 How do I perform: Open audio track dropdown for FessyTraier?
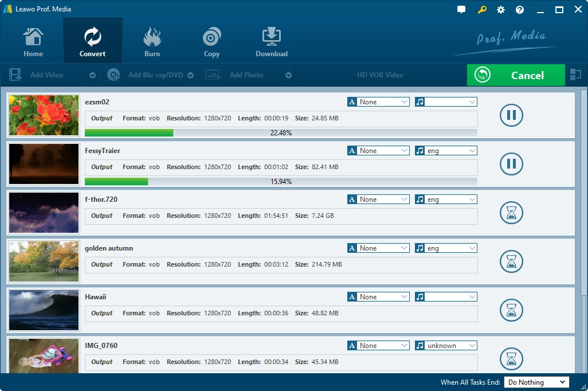point(446,151)
